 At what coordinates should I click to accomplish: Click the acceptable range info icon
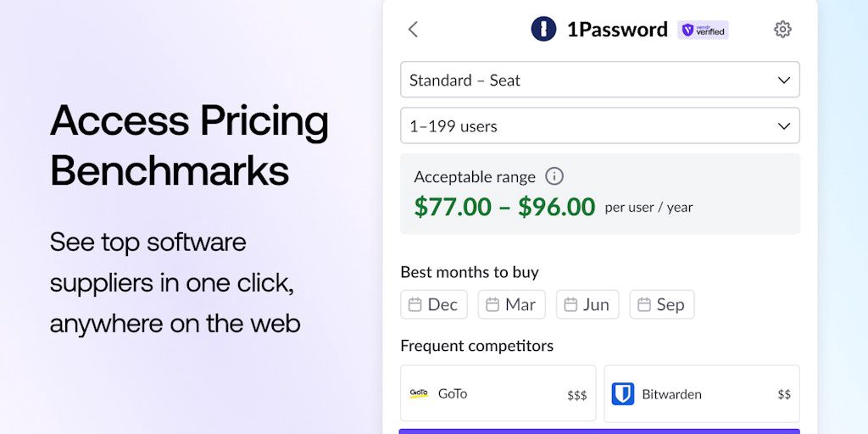[x=554, y=176]
